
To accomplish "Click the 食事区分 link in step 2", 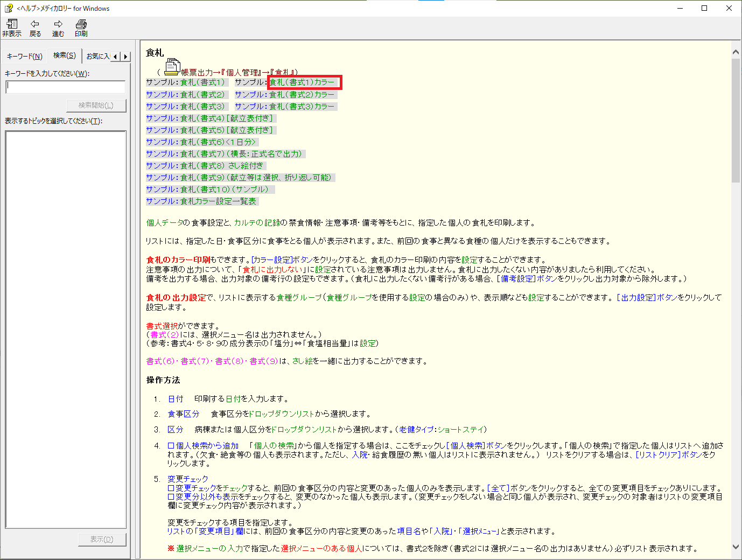I will (x=184, y=414).
